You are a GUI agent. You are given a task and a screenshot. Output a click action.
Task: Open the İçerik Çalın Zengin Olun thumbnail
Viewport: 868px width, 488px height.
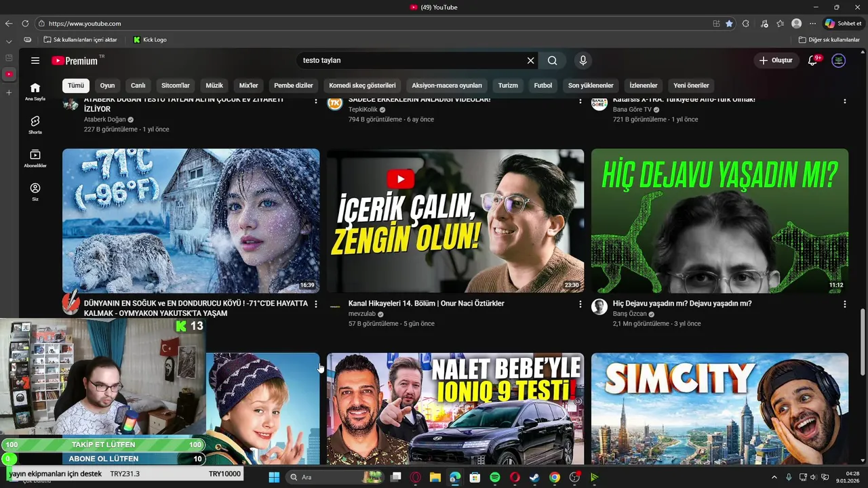(x=455, y=221)
